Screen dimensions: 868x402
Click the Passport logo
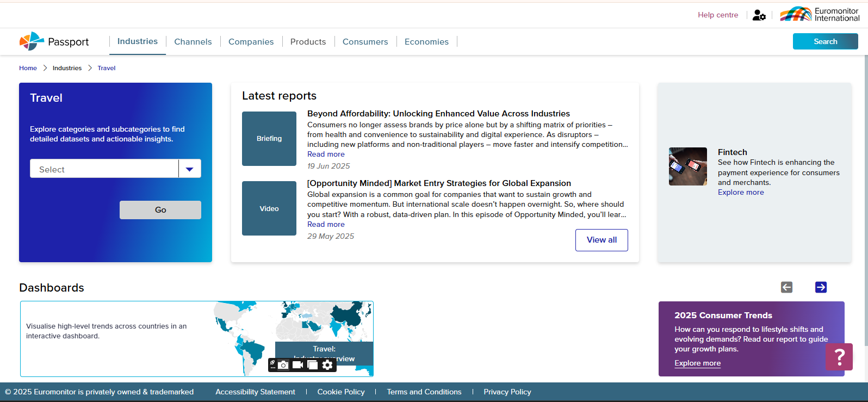[x=54, y=41]
